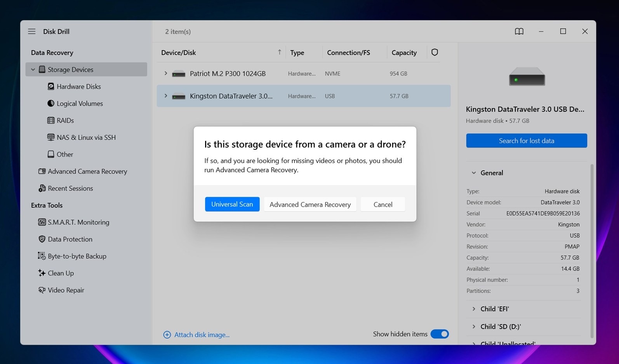Expand the Child 'SD (D:)' section
619x364 pixels.
point(474,327)
